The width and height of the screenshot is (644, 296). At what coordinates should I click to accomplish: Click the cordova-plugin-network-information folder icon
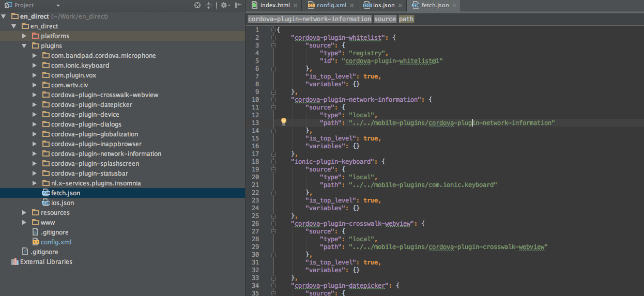[x=46, y=154]
